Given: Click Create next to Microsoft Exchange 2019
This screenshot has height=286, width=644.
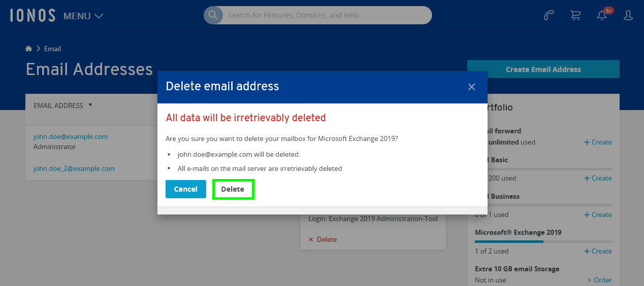Looking at the screenshot, I should [x=598, y=251].
